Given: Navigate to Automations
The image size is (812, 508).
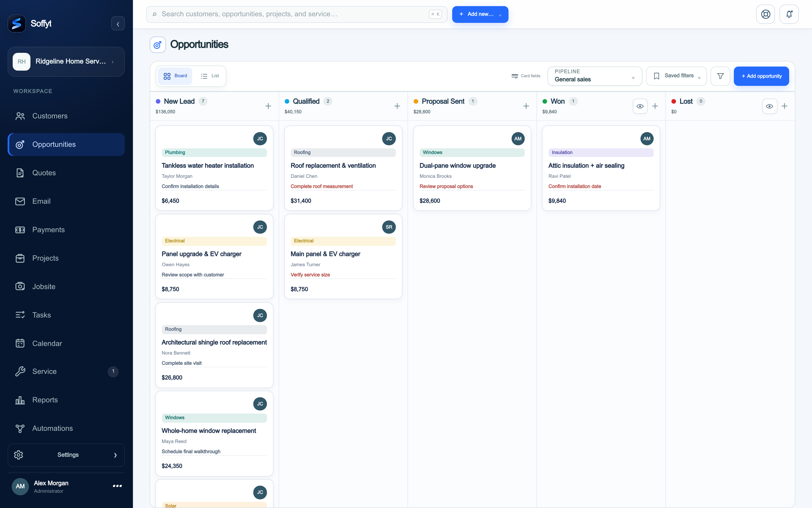Looking at the screenshot, I should (x=66, y=429).
